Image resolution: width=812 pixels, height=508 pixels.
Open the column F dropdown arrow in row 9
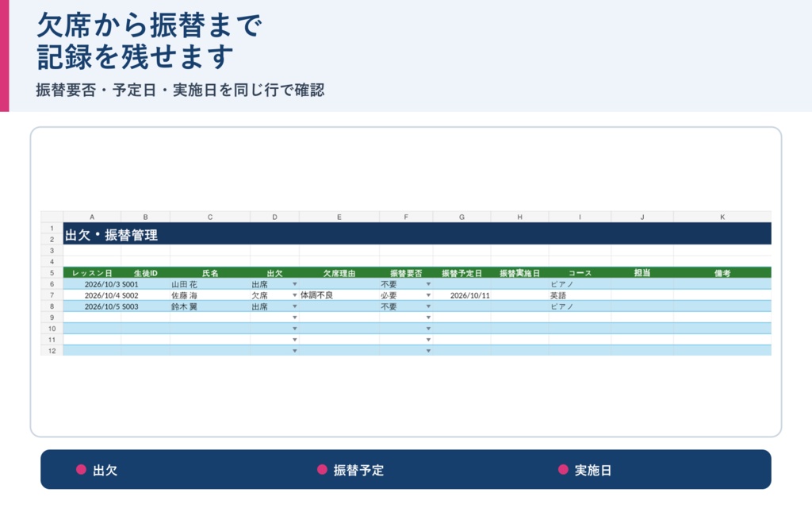428,317
